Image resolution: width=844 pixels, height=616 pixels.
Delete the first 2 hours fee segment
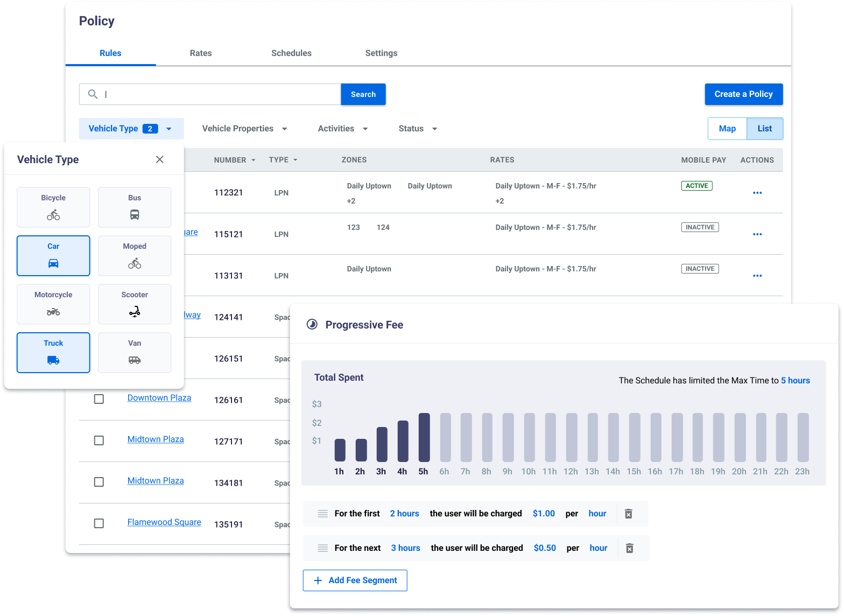[x=628, y=514]
